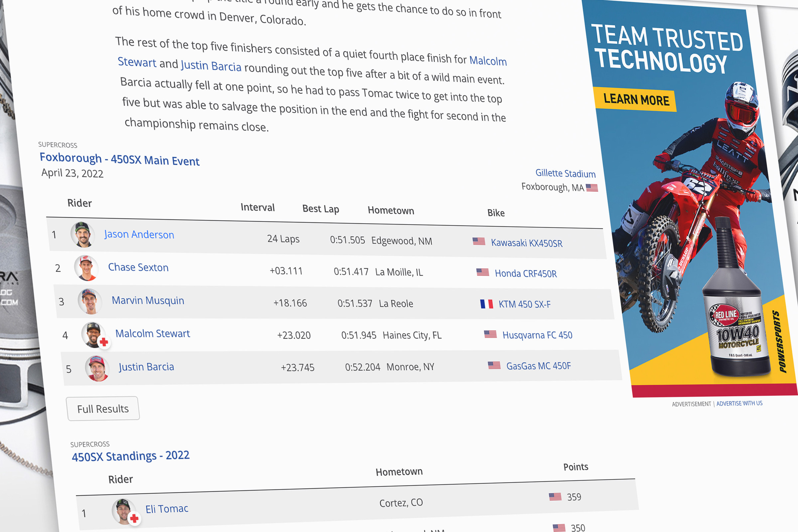Click US flag beside Kawasaki KX450SR
The width and height of the screenshot is (798, 532).
point(479,241)
